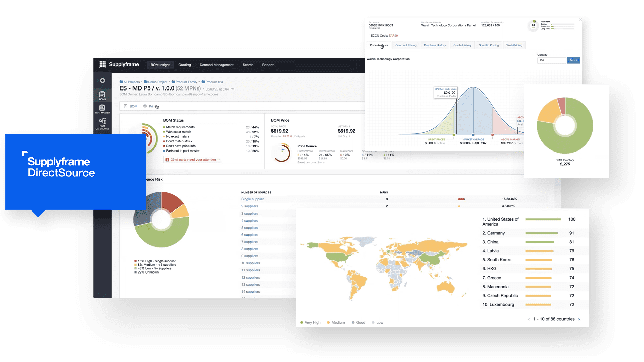Switch to the Price Analysis tab
Viewport: 644px width, 362px height.
click(x=379, y=45)
